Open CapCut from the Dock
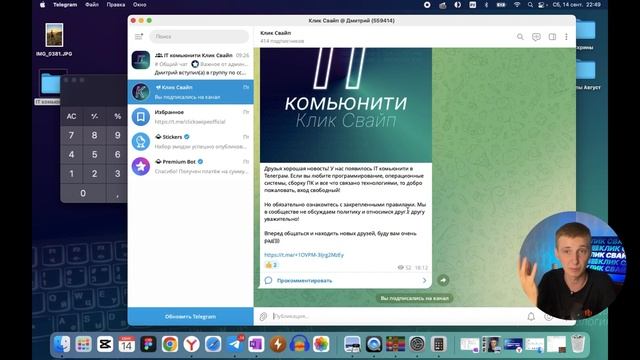The height and width of the screenshot is (360, 640). (105, 344)
